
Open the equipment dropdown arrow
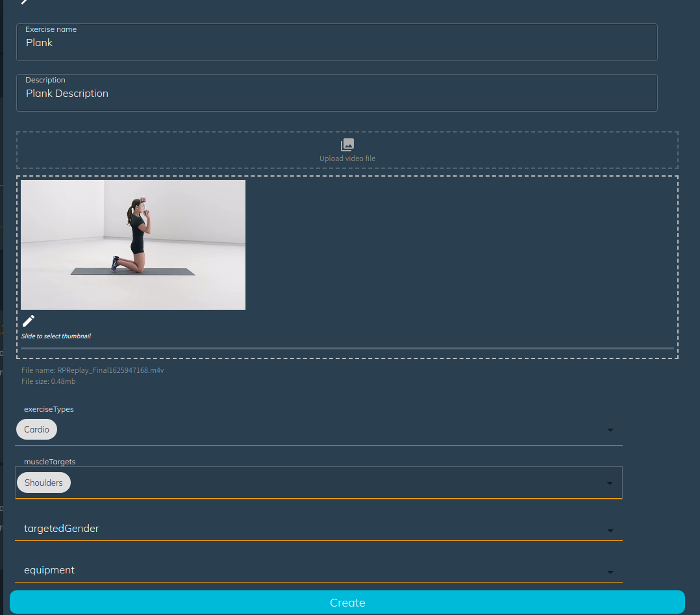(610, 572)
